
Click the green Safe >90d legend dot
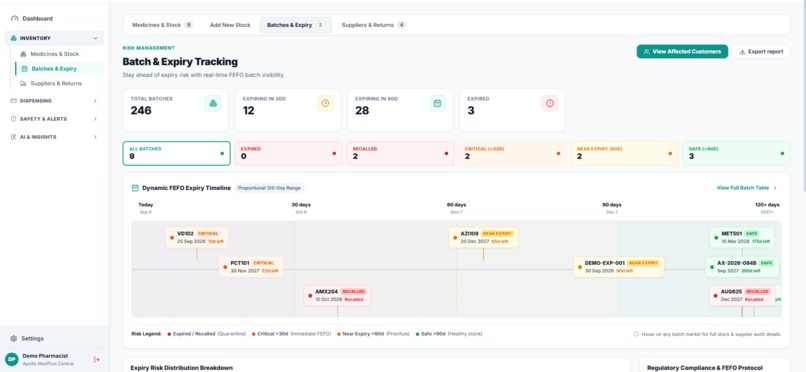(x=417, y=334)
